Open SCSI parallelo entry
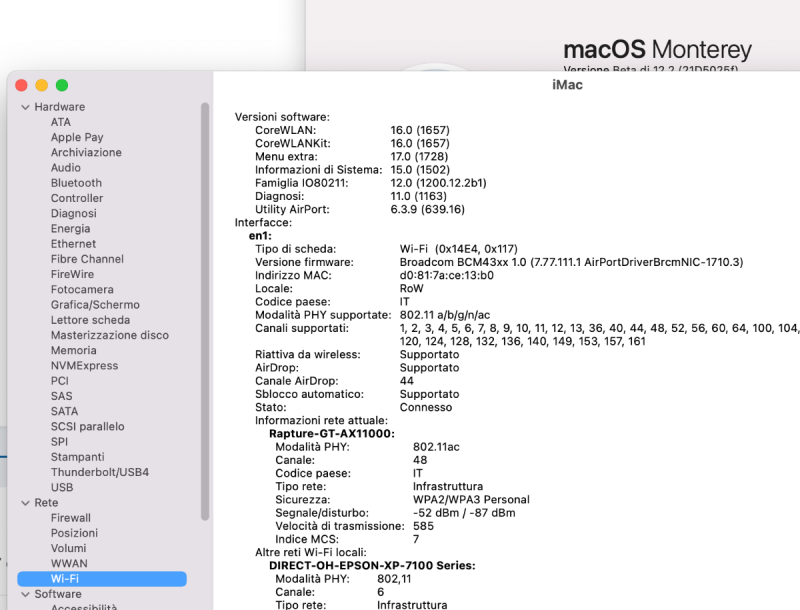 click(87, 427)
